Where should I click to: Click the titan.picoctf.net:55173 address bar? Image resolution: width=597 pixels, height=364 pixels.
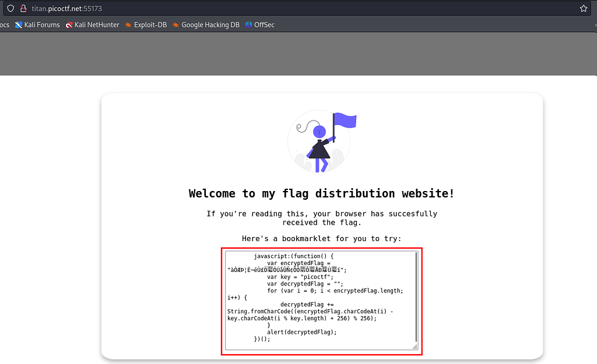(297, 8)
